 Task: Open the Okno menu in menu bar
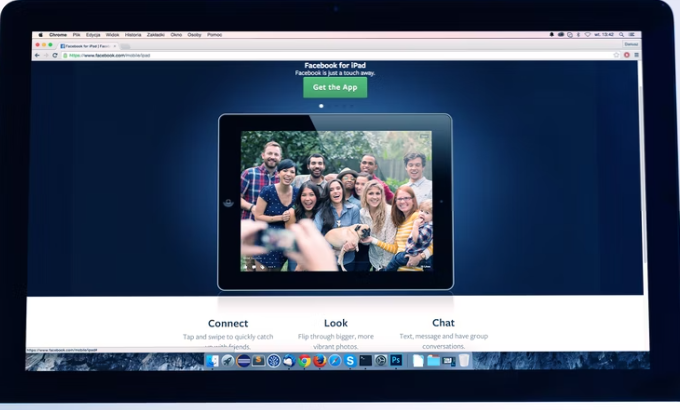(176, 35)
